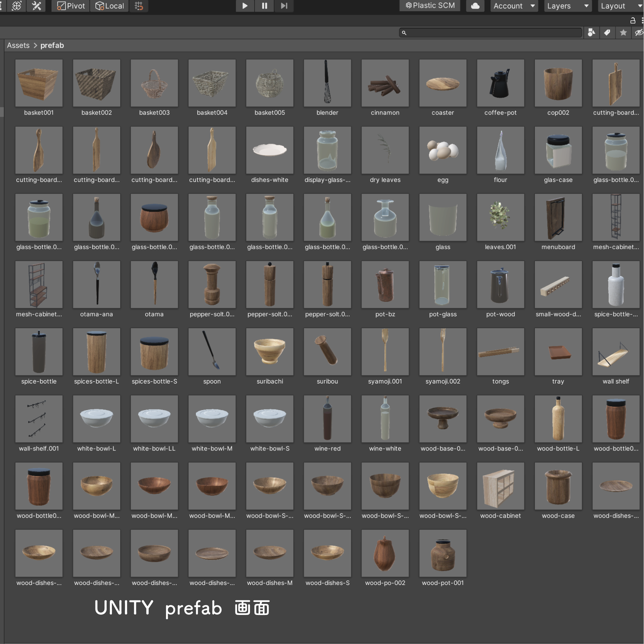Navigate to Assets in the breadcrumb bar
This screenshot has width=644, height=644.
click(x=18, y=45)
